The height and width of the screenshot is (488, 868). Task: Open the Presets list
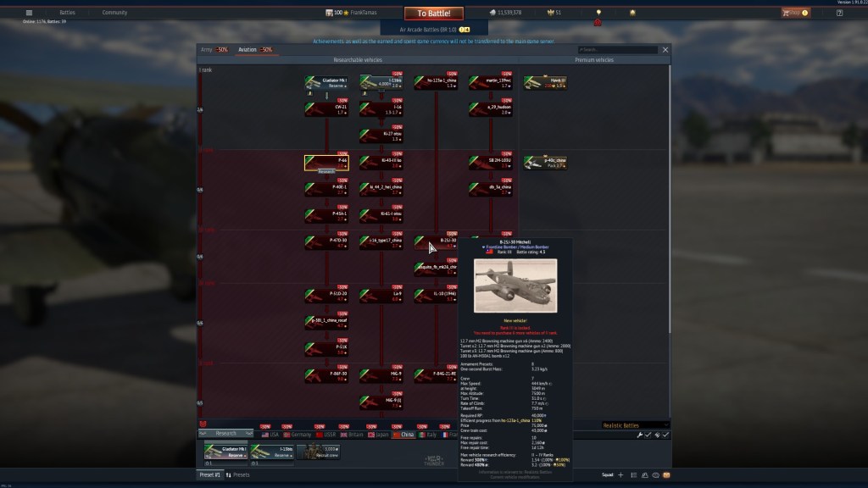click(x=238, y=475)
